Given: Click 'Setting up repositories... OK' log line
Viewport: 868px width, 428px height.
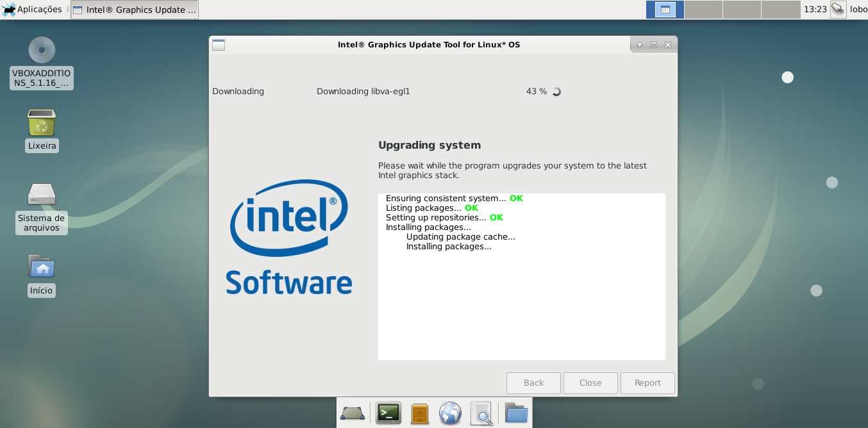Looking at the screenshot, I should click(x=444, y=218).
